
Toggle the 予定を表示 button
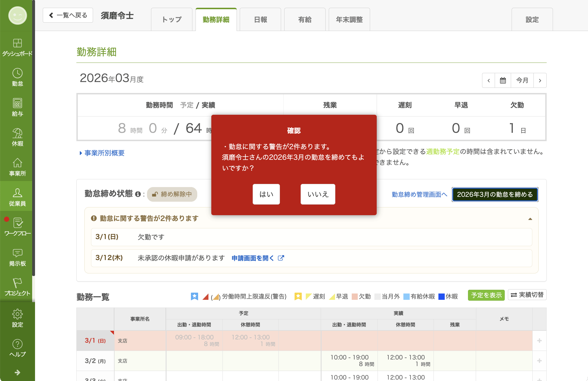click(x=486, y=295)
